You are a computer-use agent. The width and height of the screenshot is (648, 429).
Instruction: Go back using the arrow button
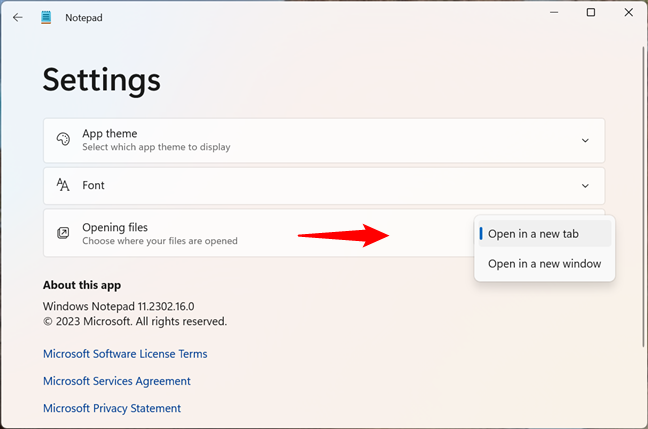click(x=17, y=17)
